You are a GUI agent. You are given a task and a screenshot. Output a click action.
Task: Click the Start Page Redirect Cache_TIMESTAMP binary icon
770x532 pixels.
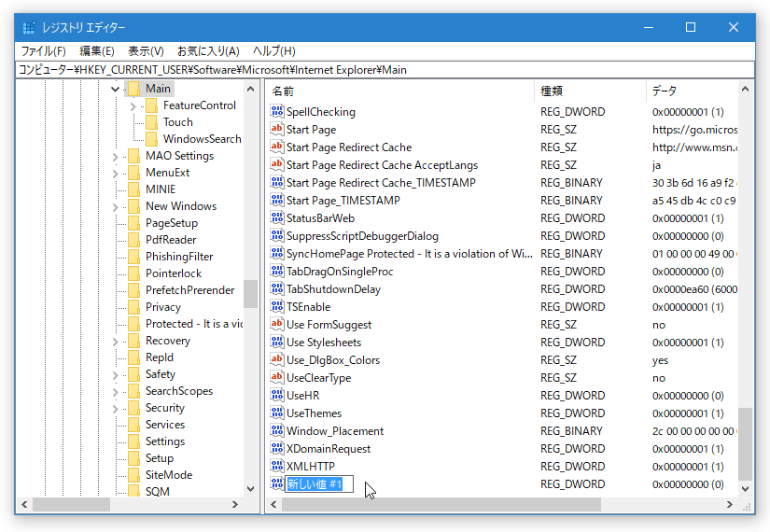click(x=277, y=182)
